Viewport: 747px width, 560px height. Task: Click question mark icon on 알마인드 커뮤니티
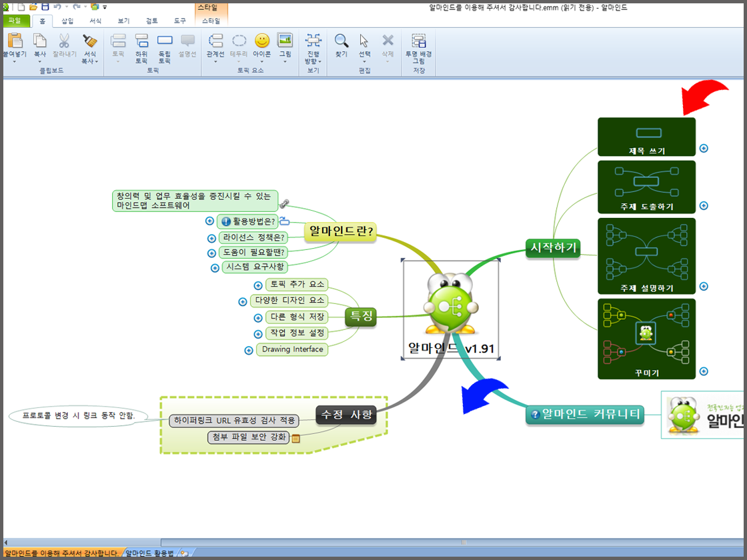pyautogui.click(x=535, y=414)
